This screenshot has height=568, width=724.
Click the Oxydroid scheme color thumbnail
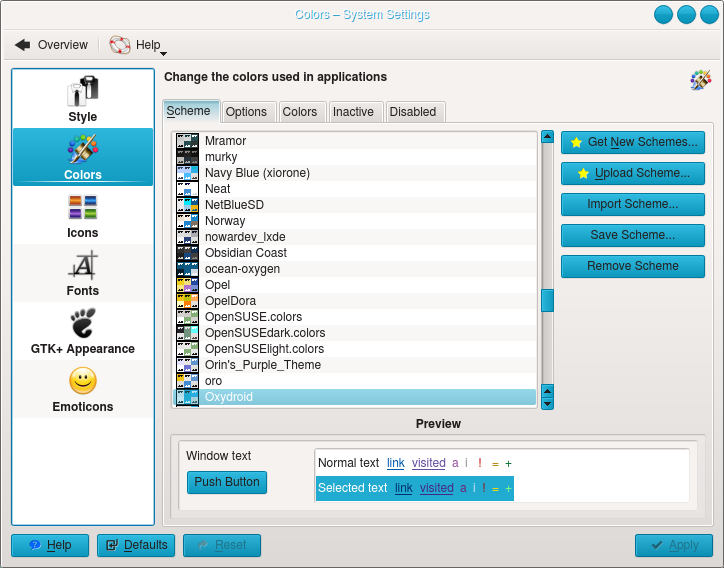(187, 397)
